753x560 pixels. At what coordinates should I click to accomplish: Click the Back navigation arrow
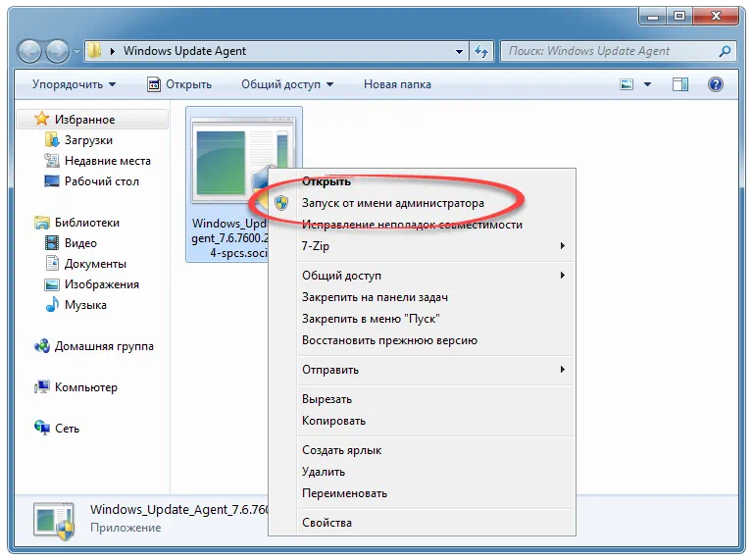click(29, 51)
